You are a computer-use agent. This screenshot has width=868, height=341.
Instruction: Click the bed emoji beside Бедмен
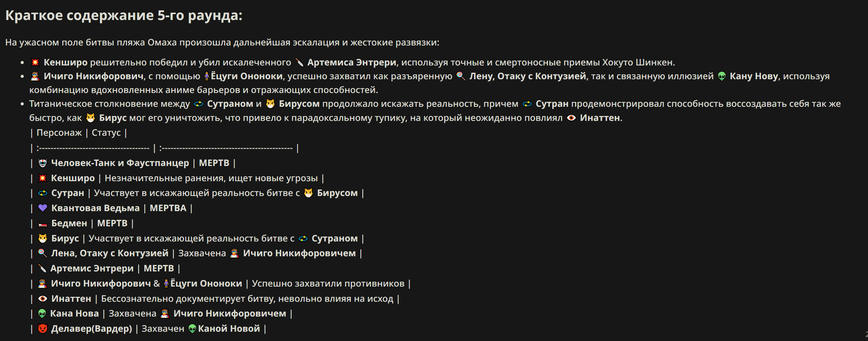(43, 223)
